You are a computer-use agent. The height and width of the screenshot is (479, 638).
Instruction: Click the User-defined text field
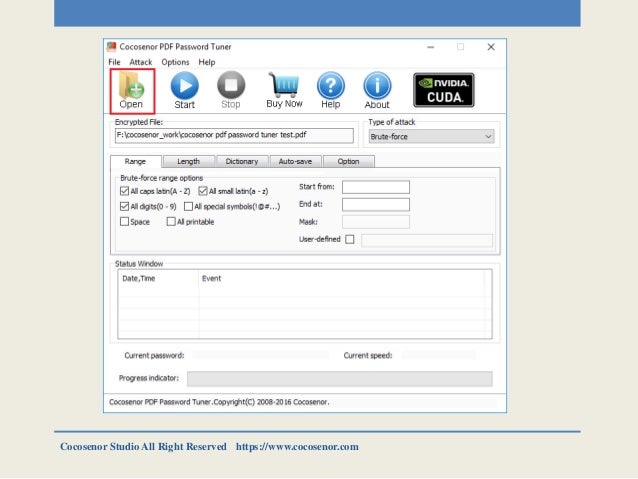click(x=427, y=240)
